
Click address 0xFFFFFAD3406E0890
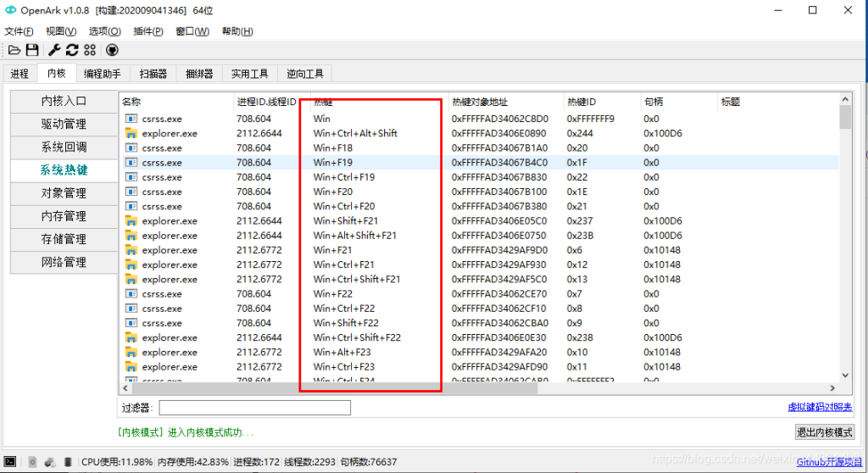498,133
